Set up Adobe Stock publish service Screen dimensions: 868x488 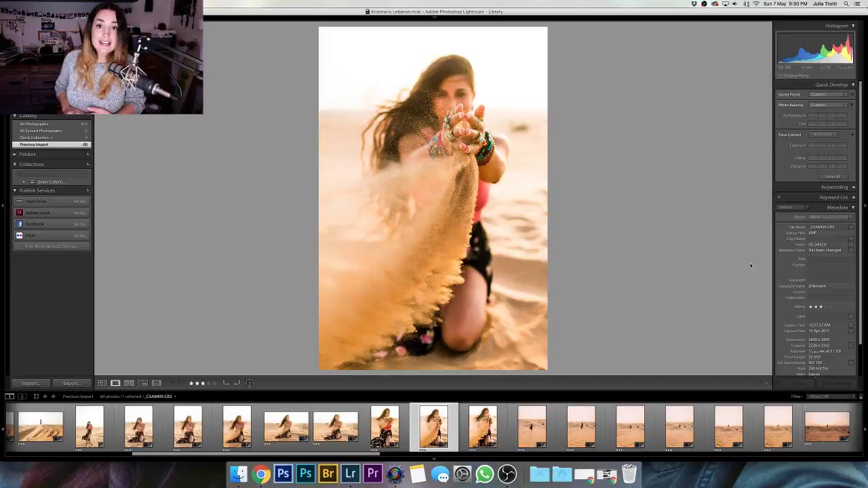[79, 213]
